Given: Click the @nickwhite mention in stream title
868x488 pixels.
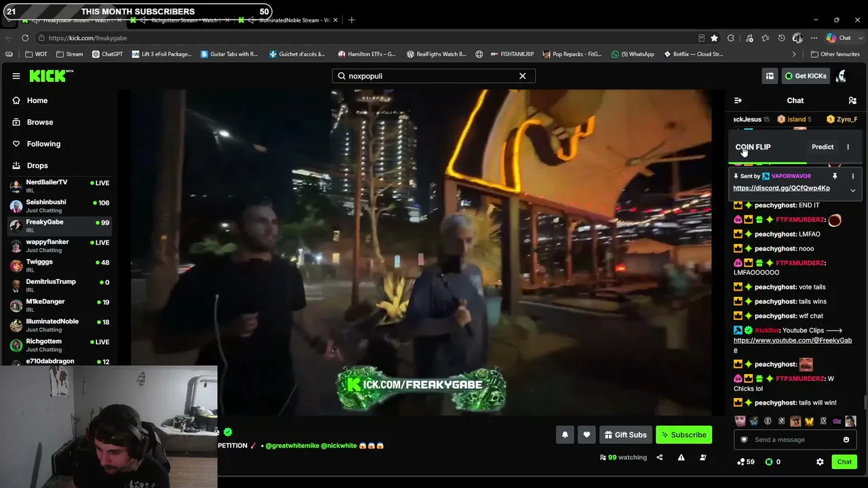Looking at the screenshot, I should point(338,446).
